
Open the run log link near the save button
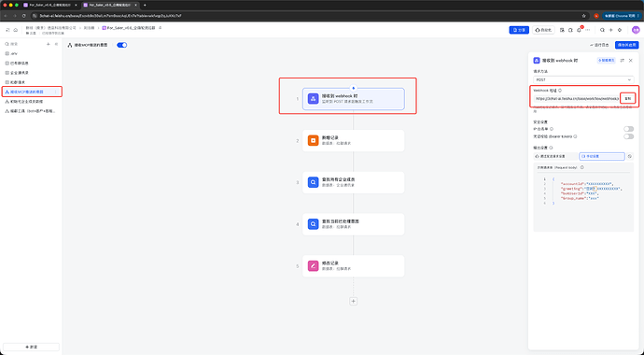(599, 45)
